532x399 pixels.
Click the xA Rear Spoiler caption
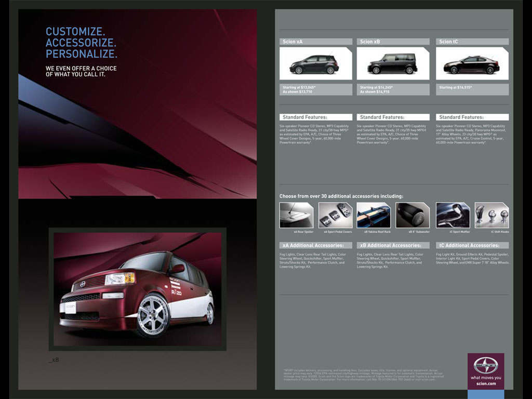(303, 232)
